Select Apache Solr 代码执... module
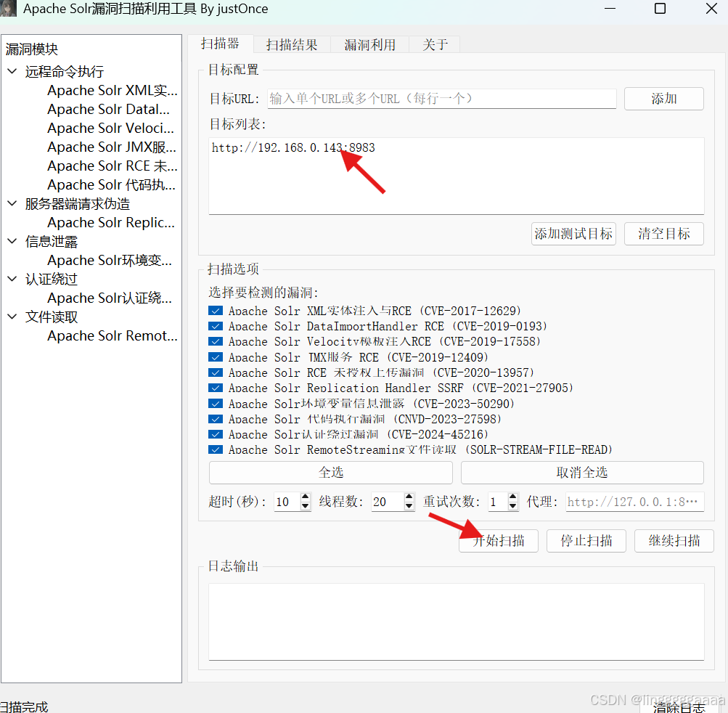 pos(112,185)
